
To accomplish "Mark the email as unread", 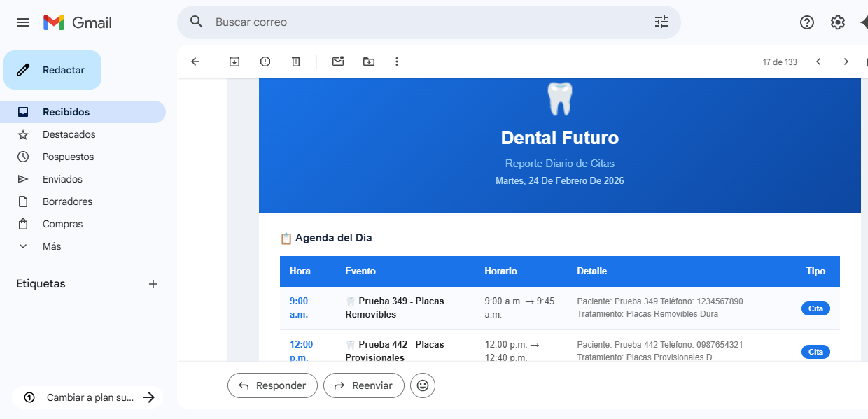I will click(x=338, y=62).
